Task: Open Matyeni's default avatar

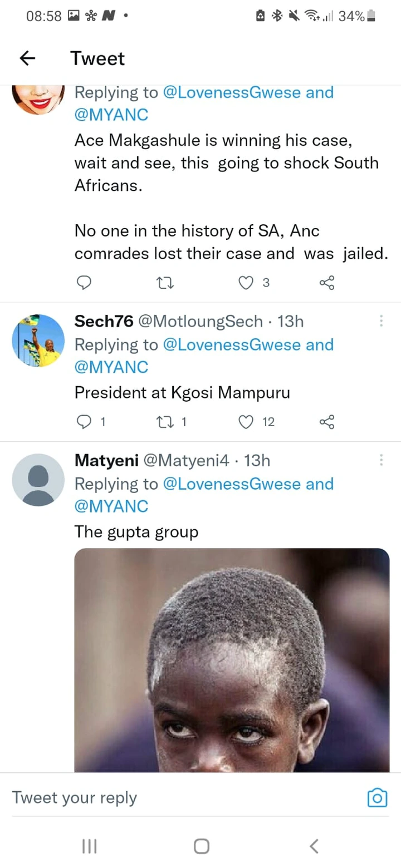Action: click(38, 480)
